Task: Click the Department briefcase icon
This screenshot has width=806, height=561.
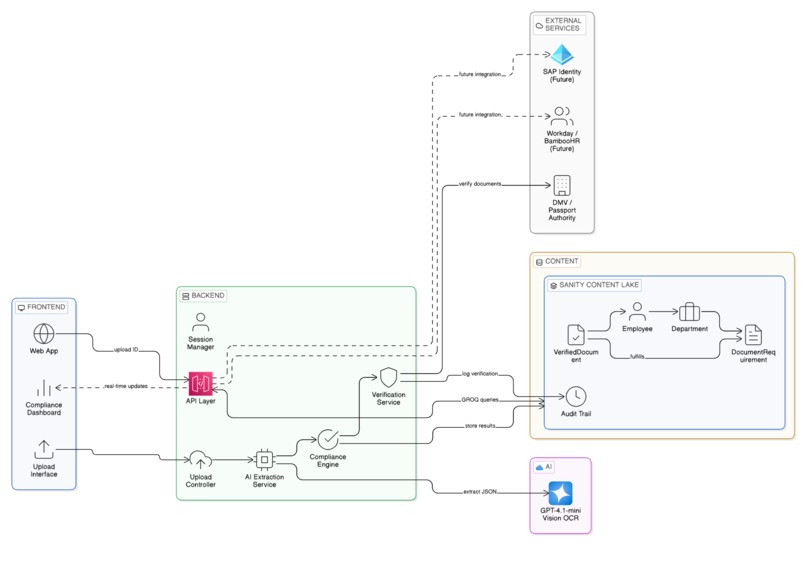Action: (689, 312)
